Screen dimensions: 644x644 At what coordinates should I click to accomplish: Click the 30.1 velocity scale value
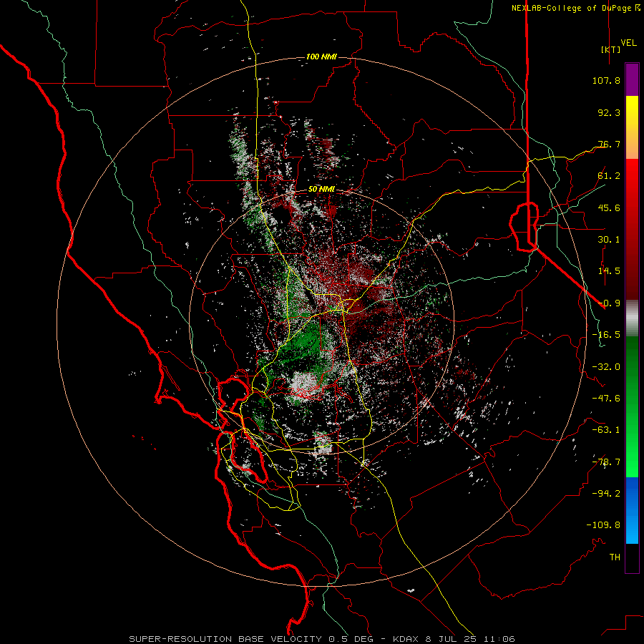point(609,240)
